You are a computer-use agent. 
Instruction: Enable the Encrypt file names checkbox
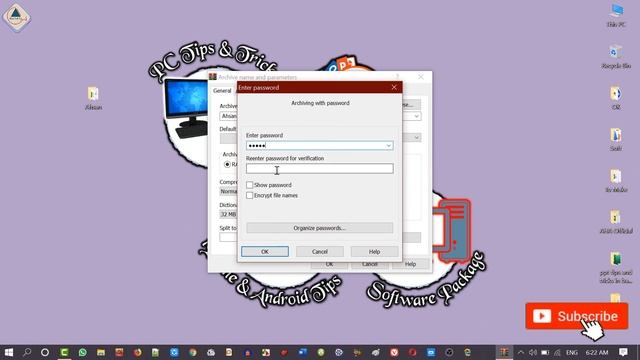point(249,196)
